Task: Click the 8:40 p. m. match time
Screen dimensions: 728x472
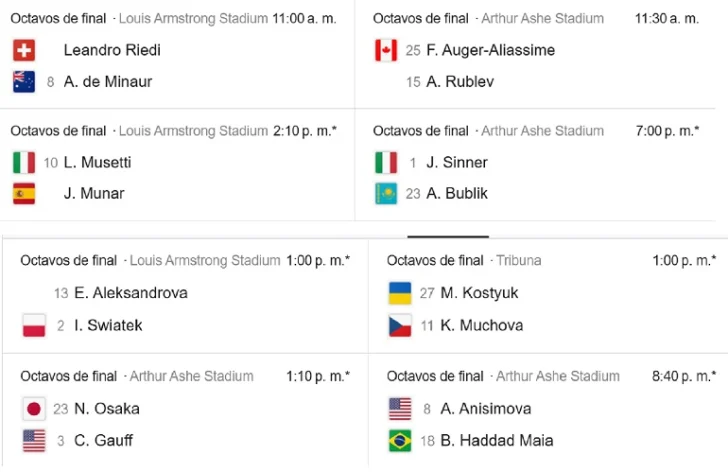Action: 684,376
